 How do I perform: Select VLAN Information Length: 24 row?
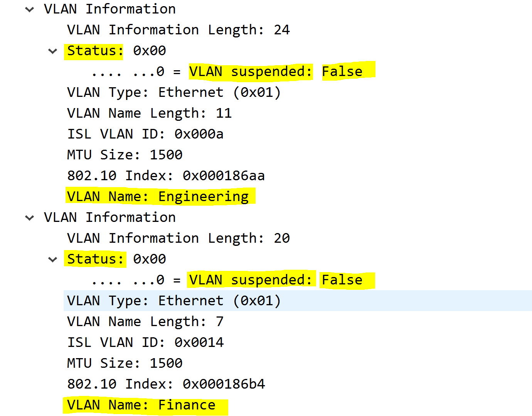tap(178, 30)
